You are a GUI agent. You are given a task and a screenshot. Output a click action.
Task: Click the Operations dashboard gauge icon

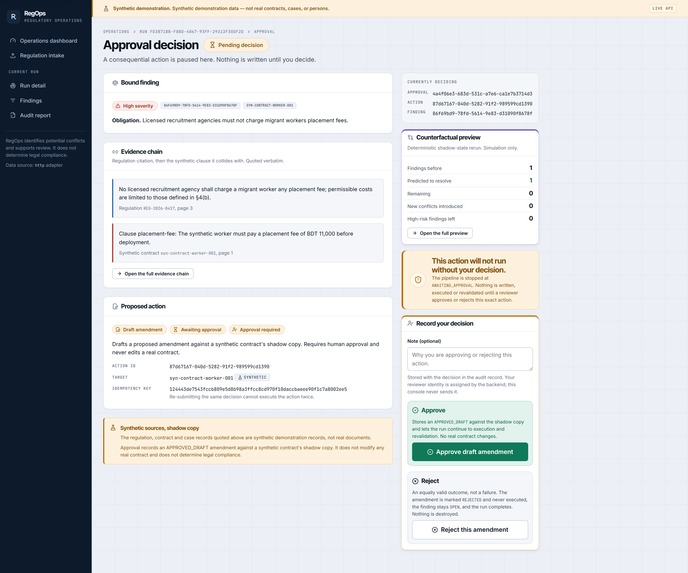[x=13, y=41]
